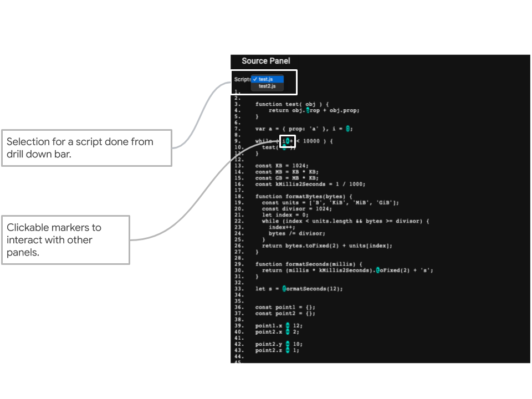Select test.js in the Scripts dropdown

tap(268, 79)
